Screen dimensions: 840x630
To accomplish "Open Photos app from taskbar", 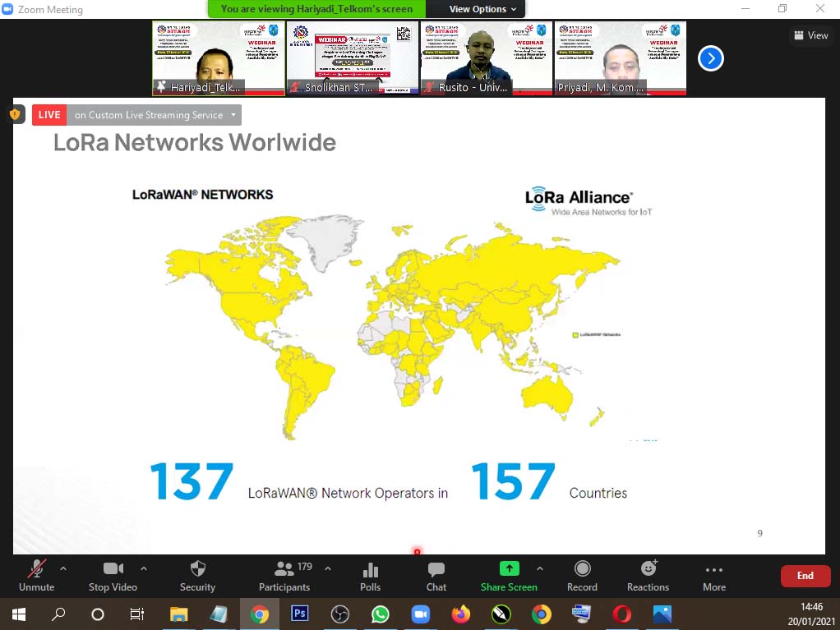I will 662,614.
